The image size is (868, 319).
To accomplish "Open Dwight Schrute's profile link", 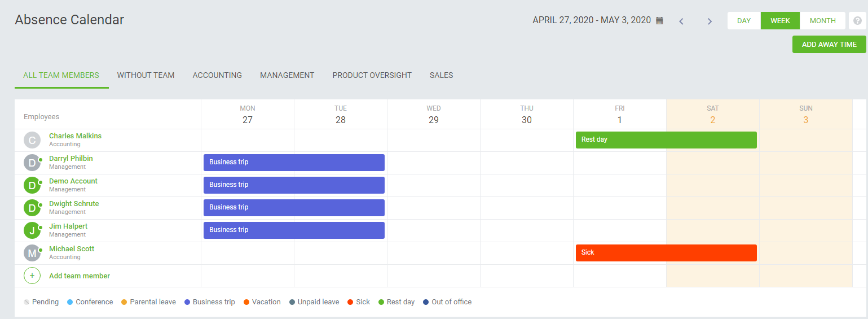I will [x=74, y=204].
